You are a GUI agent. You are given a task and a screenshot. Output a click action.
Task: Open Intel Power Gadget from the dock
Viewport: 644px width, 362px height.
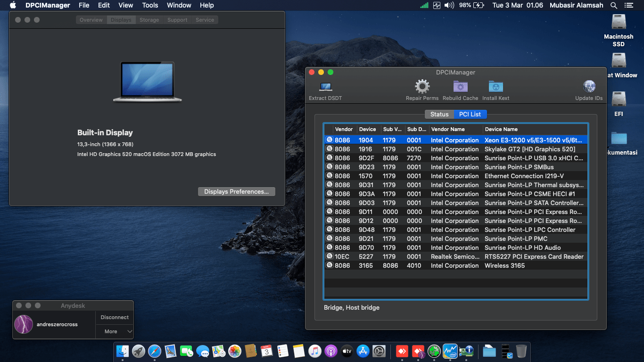tap(450, 351)
